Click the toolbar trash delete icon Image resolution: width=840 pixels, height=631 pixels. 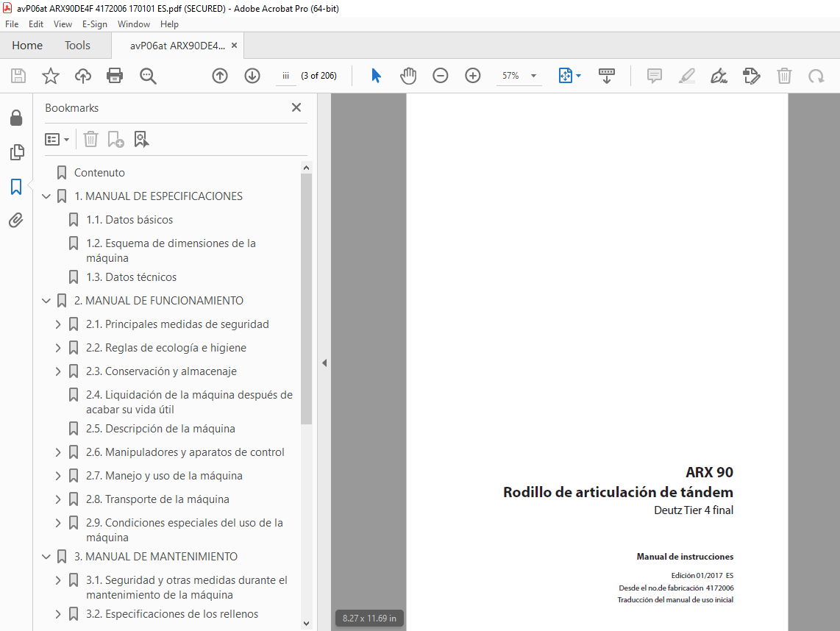coord(784,76)
